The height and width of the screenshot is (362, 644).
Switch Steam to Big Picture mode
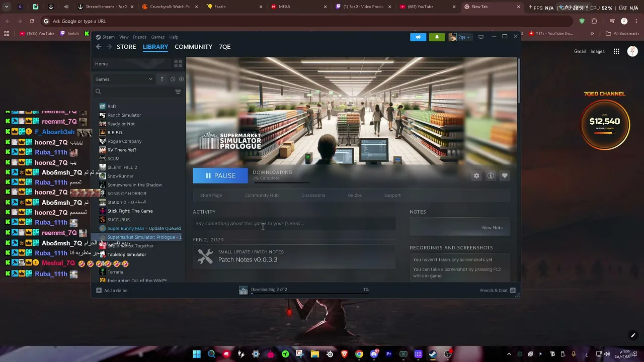[x=481, y=37]
